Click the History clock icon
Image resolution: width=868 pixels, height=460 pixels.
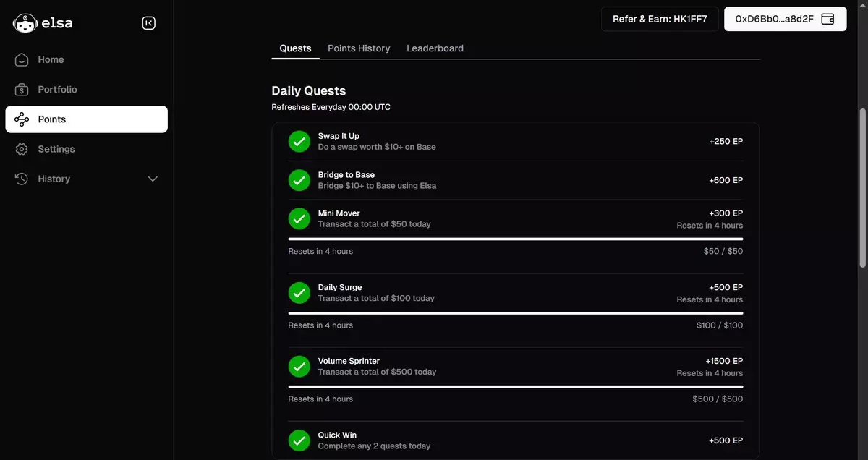(x=22, y=179)
